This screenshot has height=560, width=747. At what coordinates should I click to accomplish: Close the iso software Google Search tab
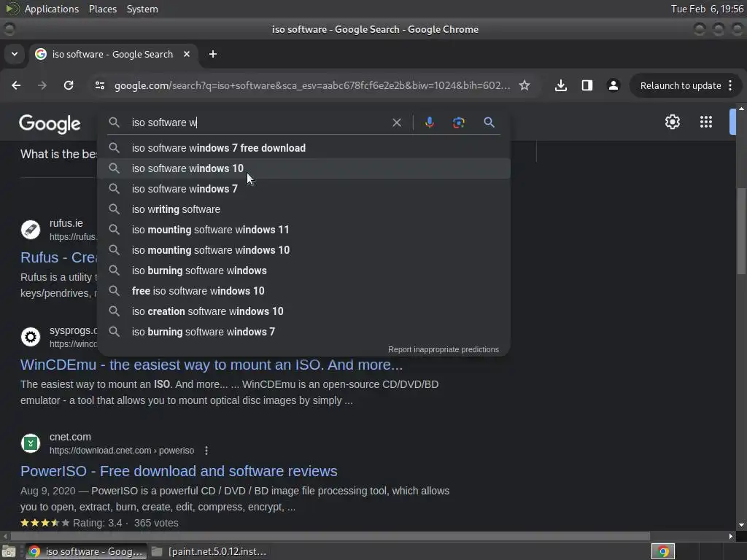tap(187, 54)
